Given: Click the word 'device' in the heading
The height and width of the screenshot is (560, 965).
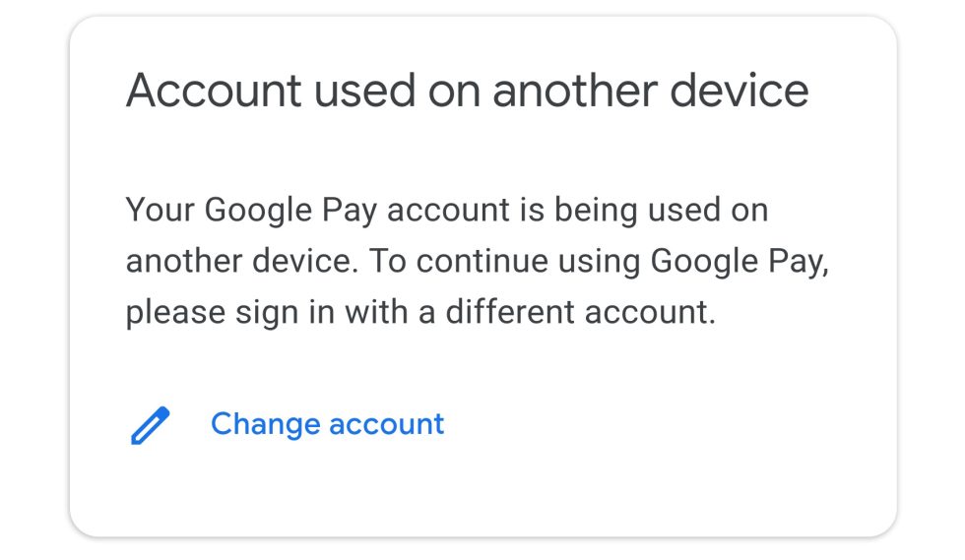Looking at the screenshot, I should point(740,91).
